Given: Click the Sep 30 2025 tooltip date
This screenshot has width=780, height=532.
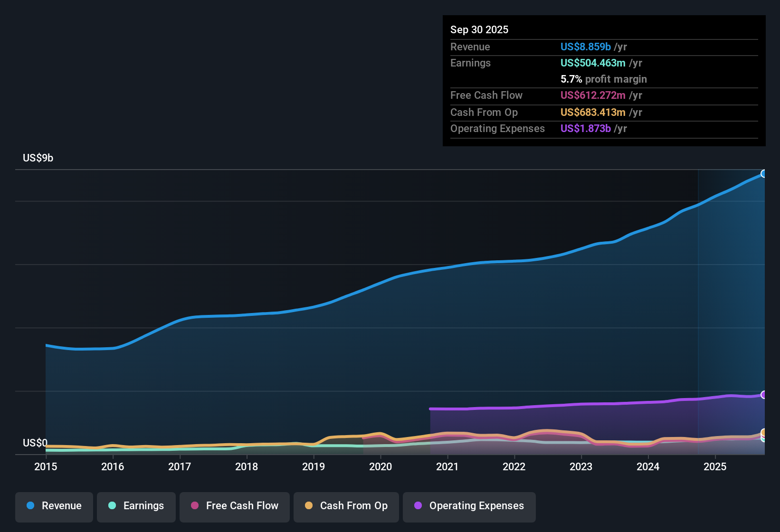Looking at the screenshot, I should (x=479, y=30).
